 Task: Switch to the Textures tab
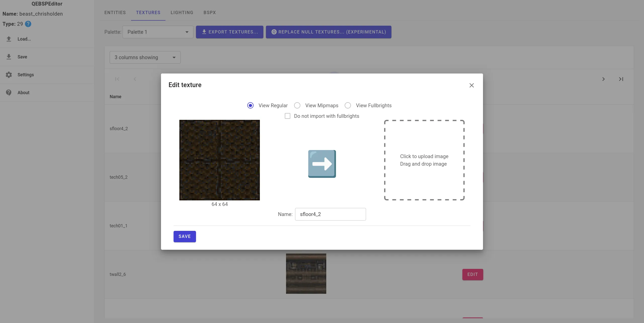tap(148, 13)
